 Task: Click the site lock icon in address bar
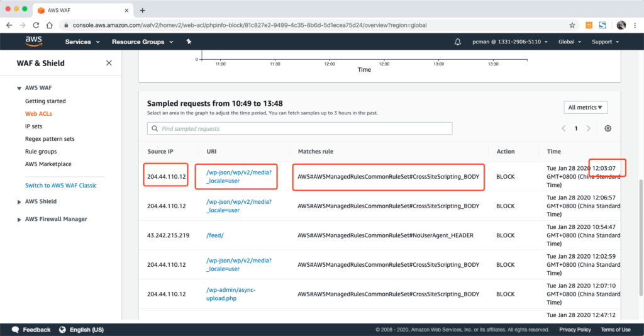pyautogui.click(x=66, y=25)
